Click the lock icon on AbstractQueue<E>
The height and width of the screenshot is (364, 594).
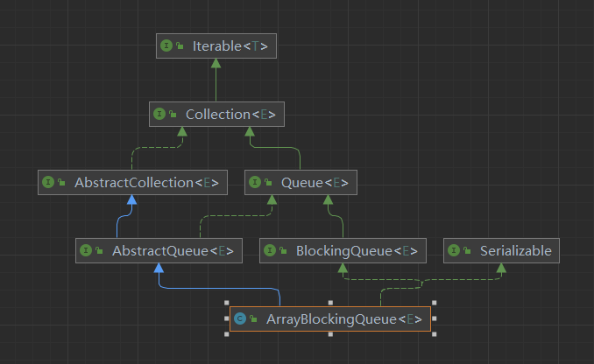coord(99,250)
